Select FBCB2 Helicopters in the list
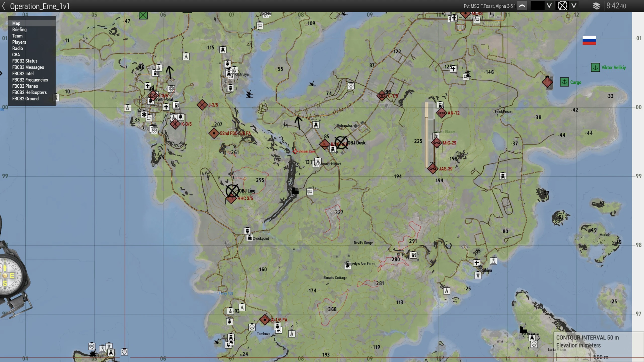This screenshot has width=644, height=362. point(29,92)
